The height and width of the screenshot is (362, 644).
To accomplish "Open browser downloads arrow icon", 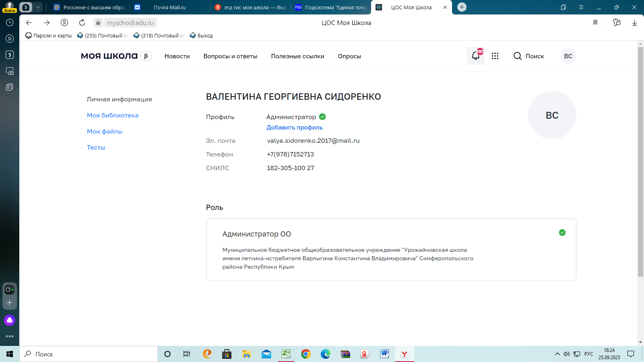I will point(634,23).
